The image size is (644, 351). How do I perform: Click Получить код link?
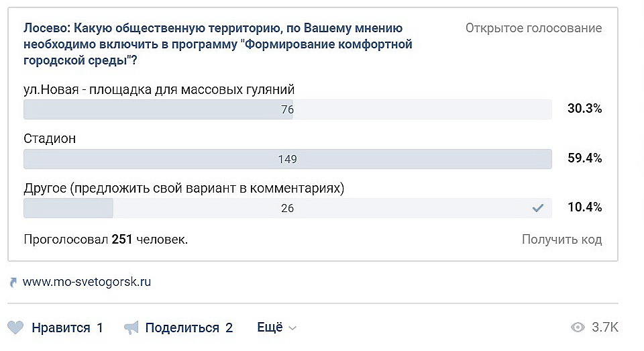coord(562,239)
